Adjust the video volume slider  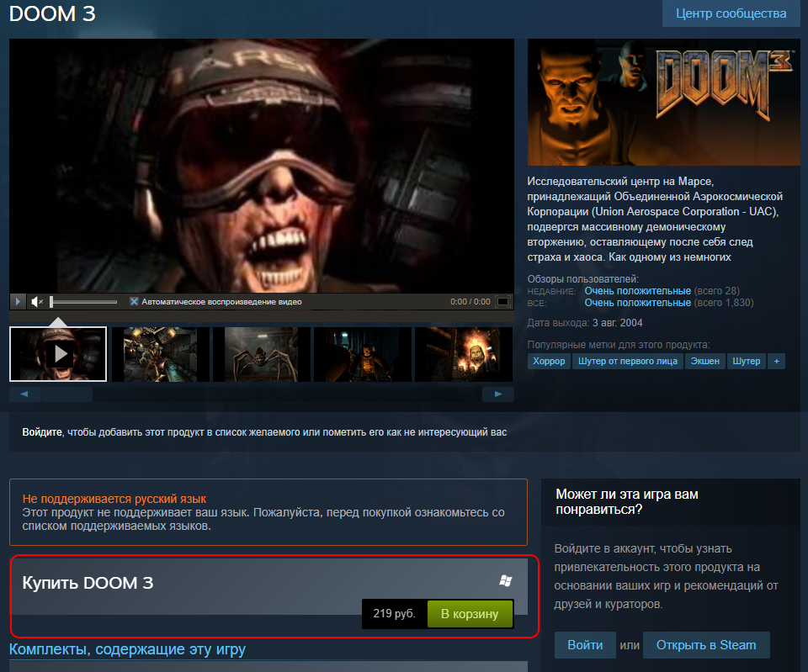(83, 302)
